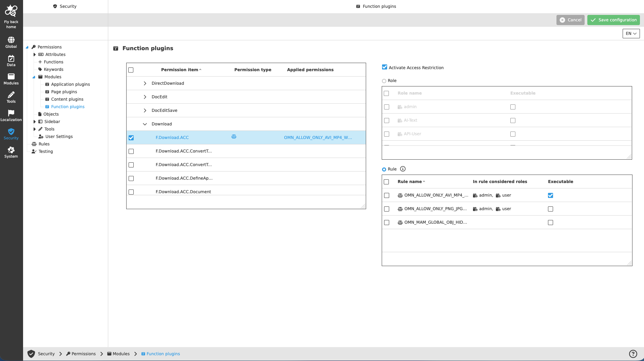Check the F.Download.ACC.Document checkbox
The height and width of the screenshot is (361, 644).
click(x=131, y=192)
